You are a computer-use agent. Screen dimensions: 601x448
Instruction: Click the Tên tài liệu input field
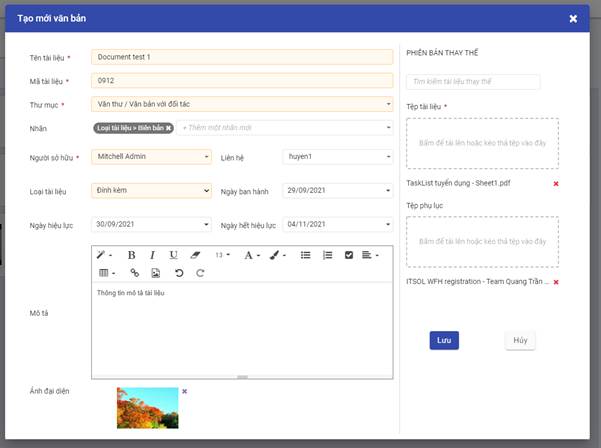point(241,58)
